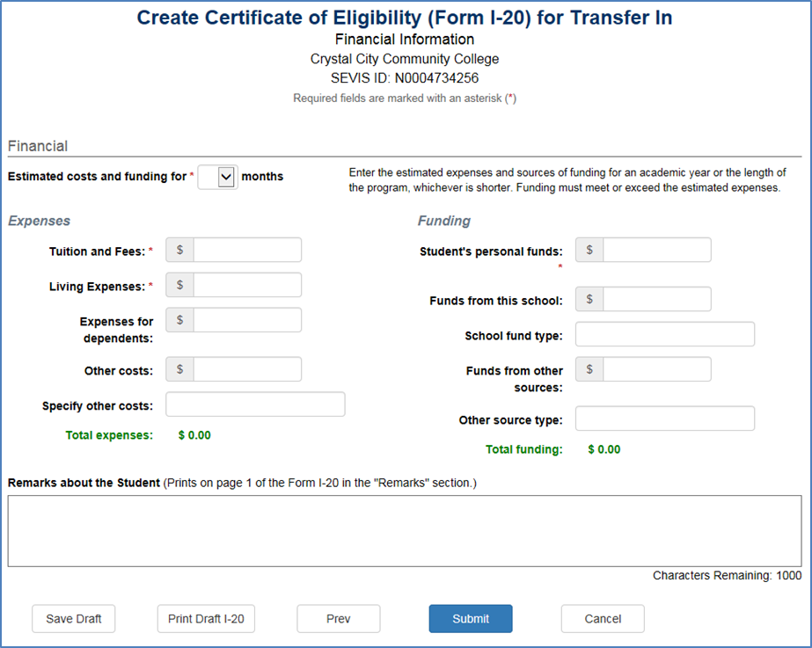The height and width of the screenshot is (648, 812).
Task: Open the estimated costs months dropdown
Action: [217, 177]
